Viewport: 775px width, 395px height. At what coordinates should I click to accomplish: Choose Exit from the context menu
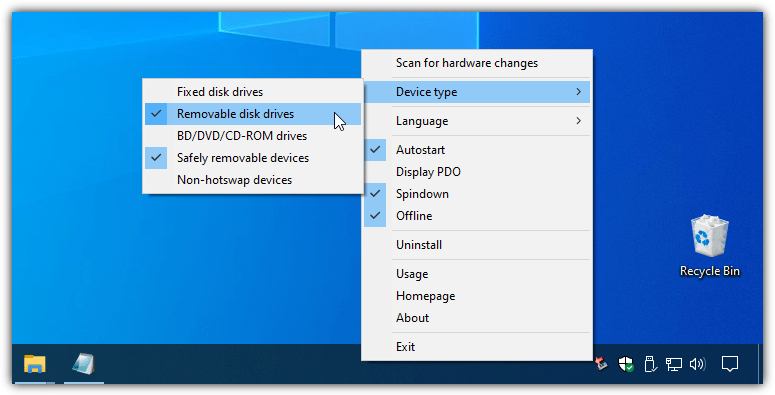tap(477, 347)
